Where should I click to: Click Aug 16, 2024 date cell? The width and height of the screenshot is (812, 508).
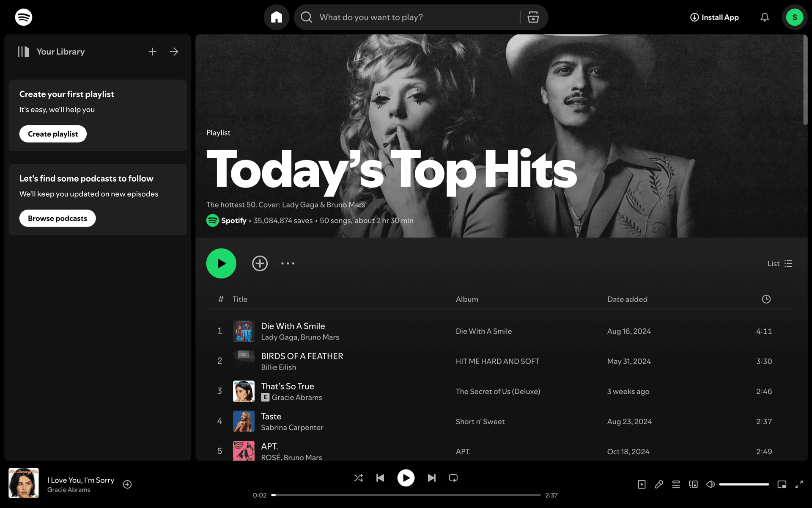click(629, 331)
